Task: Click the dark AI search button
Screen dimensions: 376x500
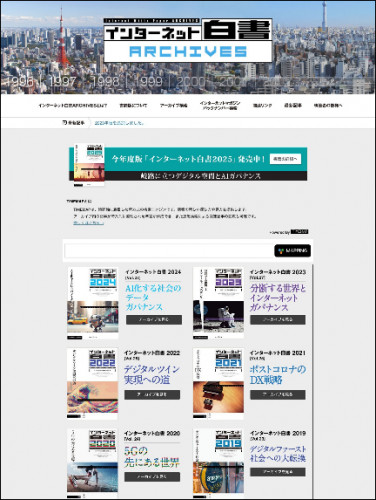Action: pos(293,251)
